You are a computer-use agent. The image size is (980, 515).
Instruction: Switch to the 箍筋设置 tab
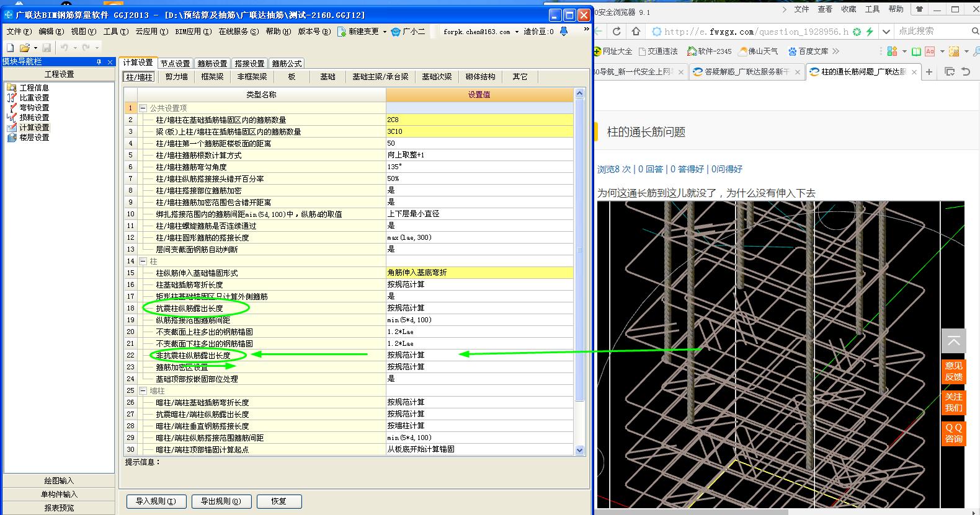(x=212, y=63)
